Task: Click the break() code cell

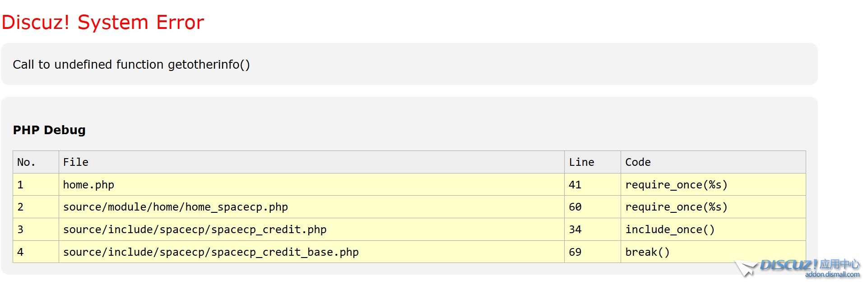Action: click(x=647, y=252)
